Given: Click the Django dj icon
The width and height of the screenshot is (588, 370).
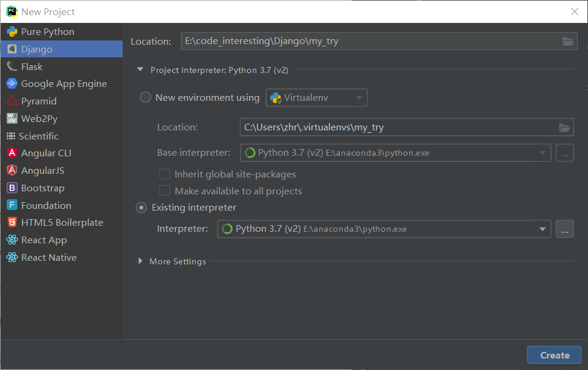Looking at the screenshot, I should 12,49.
